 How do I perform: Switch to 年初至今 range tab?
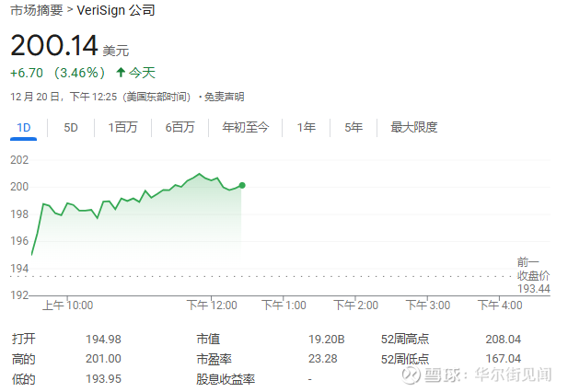click(x=245, y=127)
